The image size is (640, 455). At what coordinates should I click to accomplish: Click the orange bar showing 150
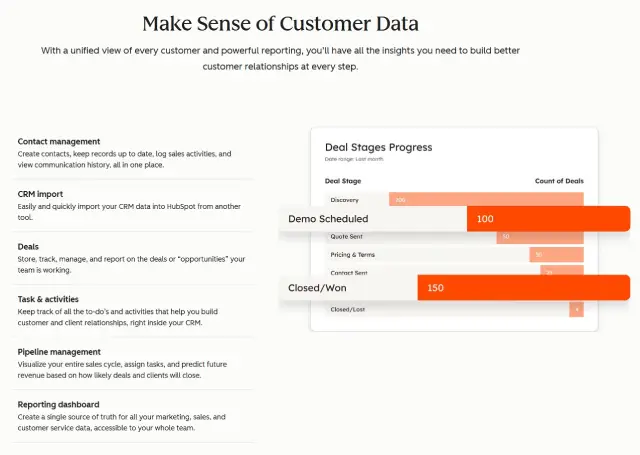pos(523,288)
